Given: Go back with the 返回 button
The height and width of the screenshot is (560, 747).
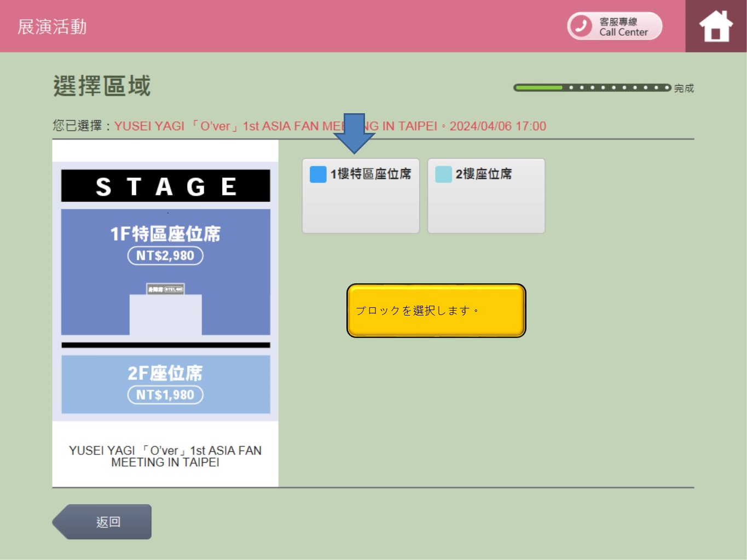Looking at the screenshot, I should [x=102, y=522].
